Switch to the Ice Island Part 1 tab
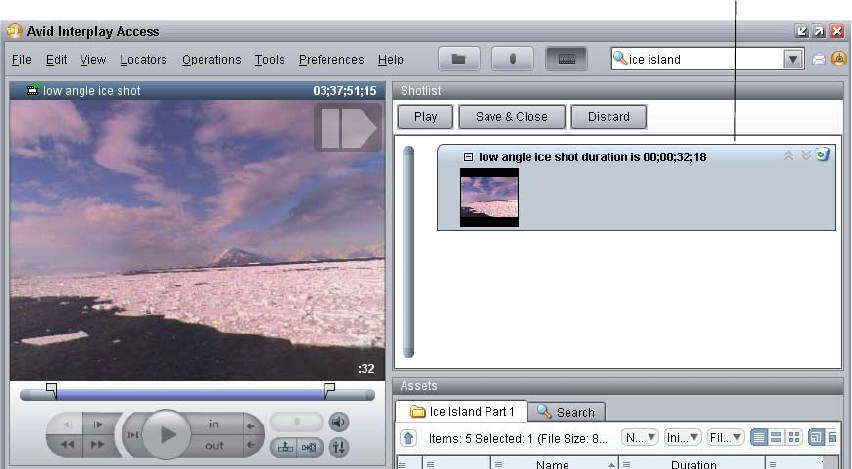The height and width of the screenshot is (469, 852). pos(461,412)
